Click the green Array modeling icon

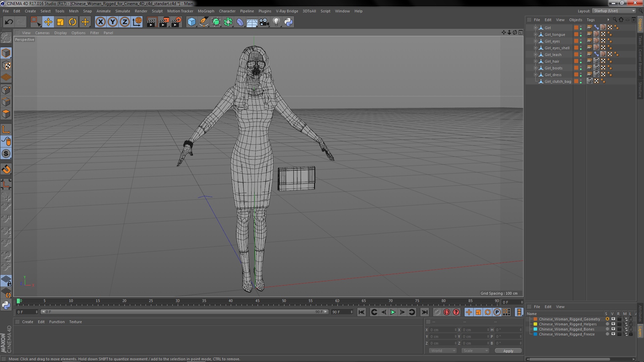[228, 22]
